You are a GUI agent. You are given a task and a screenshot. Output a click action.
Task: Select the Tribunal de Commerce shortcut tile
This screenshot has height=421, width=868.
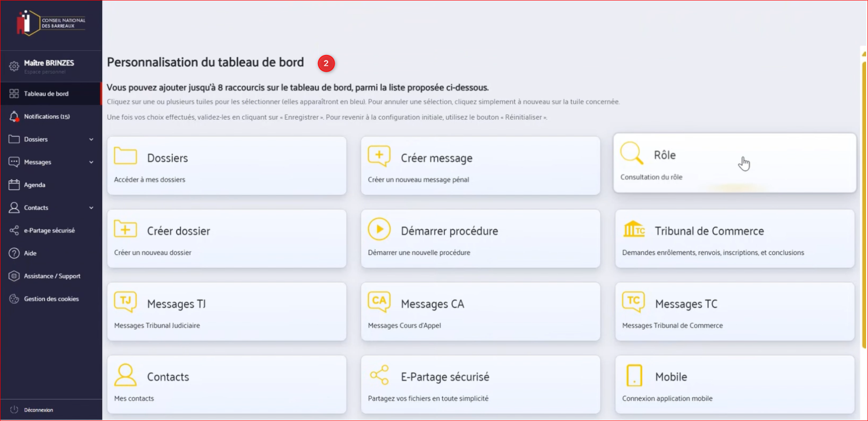[x=734, y=238]
